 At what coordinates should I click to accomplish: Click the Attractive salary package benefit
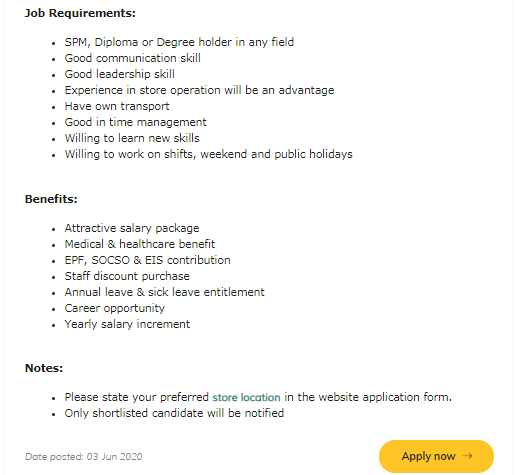132,228
